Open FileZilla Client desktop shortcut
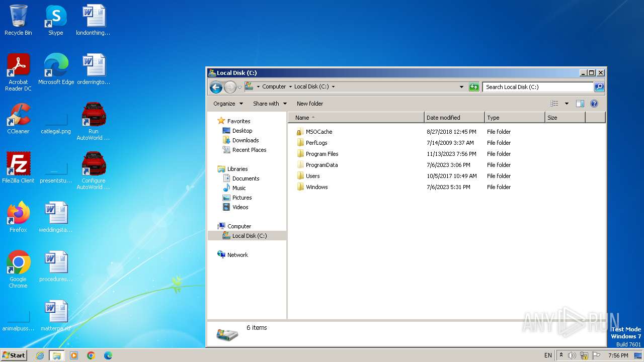The image size is (644, 362). 18,167
